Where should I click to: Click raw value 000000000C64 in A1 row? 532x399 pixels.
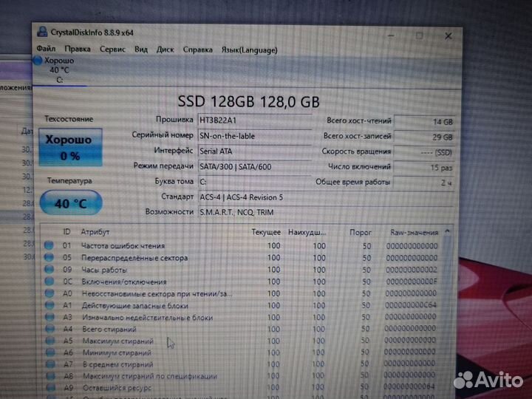(411, 305)
